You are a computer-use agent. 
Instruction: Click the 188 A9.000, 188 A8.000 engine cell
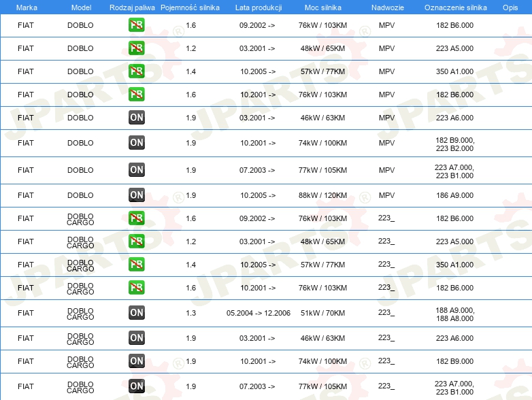coord(454,314)
